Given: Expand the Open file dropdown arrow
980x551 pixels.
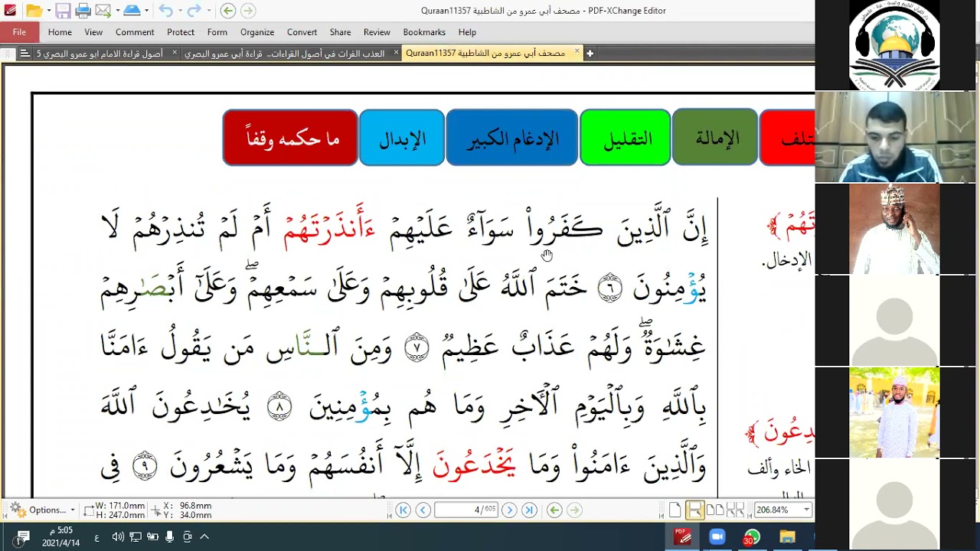Looking at the screenshot, I should [47, 11].
